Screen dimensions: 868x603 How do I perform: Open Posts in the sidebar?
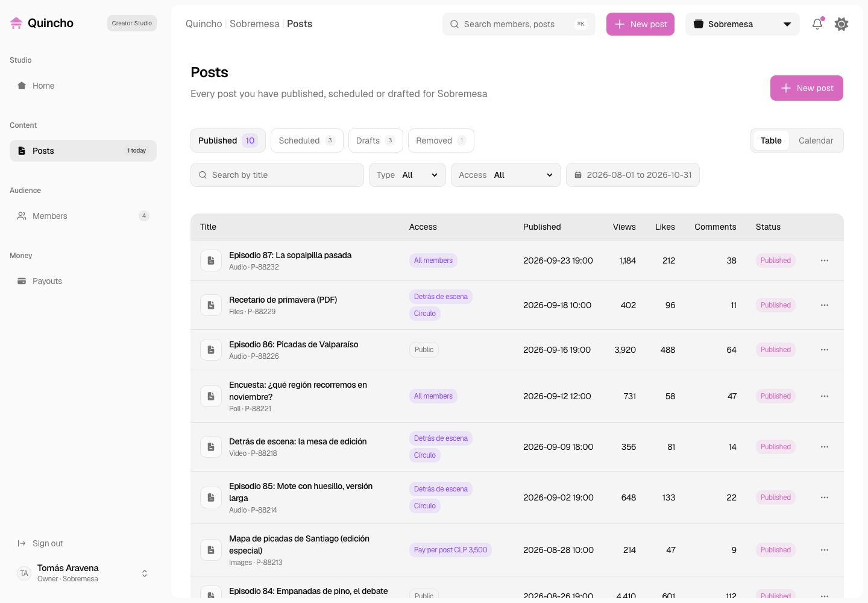pos(83,151)
